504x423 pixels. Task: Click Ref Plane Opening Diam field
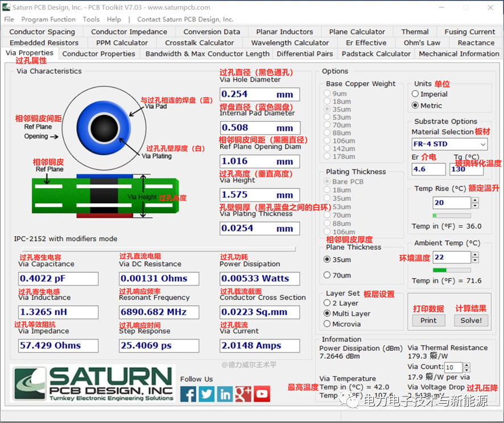260,161
